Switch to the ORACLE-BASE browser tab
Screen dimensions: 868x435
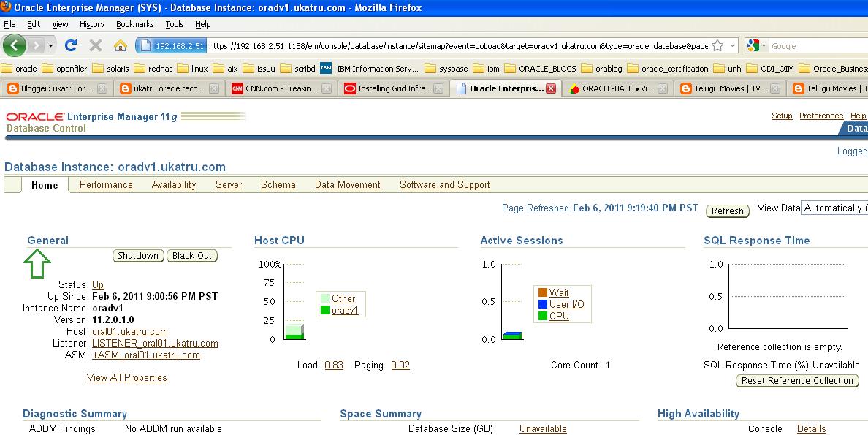point(617,88)
